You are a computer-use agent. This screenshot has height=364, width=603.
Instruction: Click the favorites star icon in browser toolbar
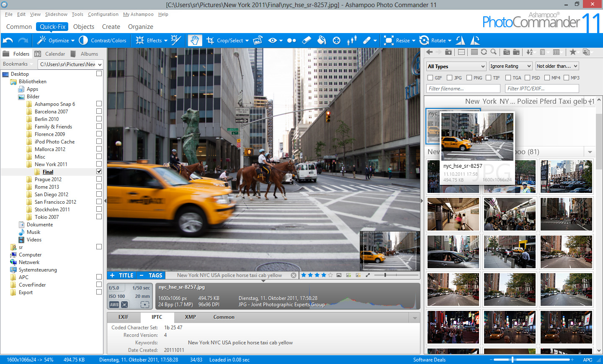pyautogui.click(x=573, y=52)
